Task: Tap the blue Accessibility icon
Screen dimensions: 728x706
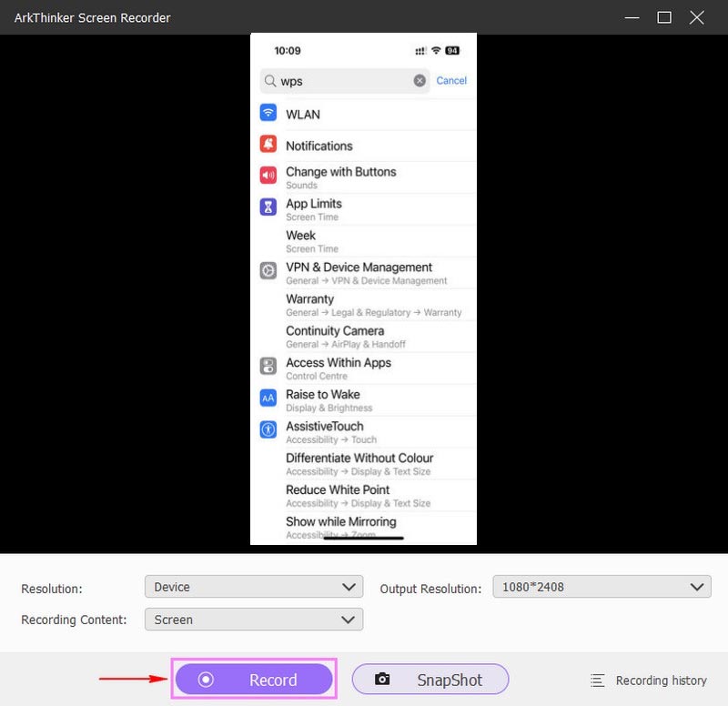Action: click(268, 429)
